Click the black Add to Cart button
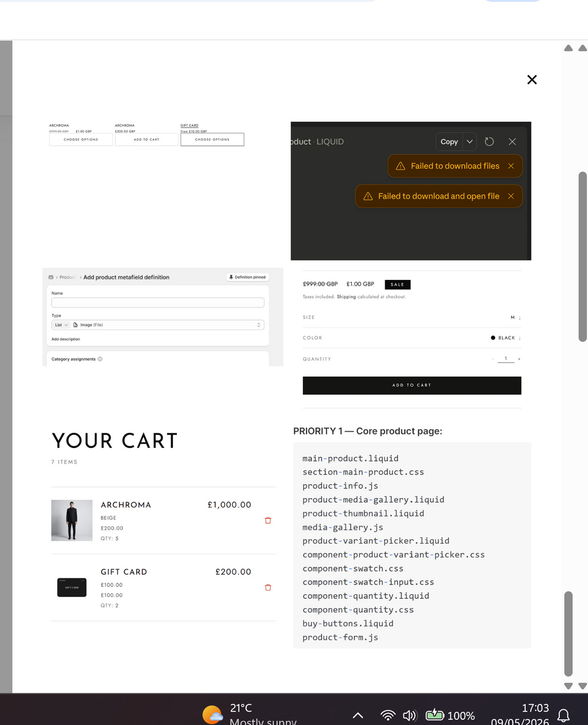 [412, 385]
